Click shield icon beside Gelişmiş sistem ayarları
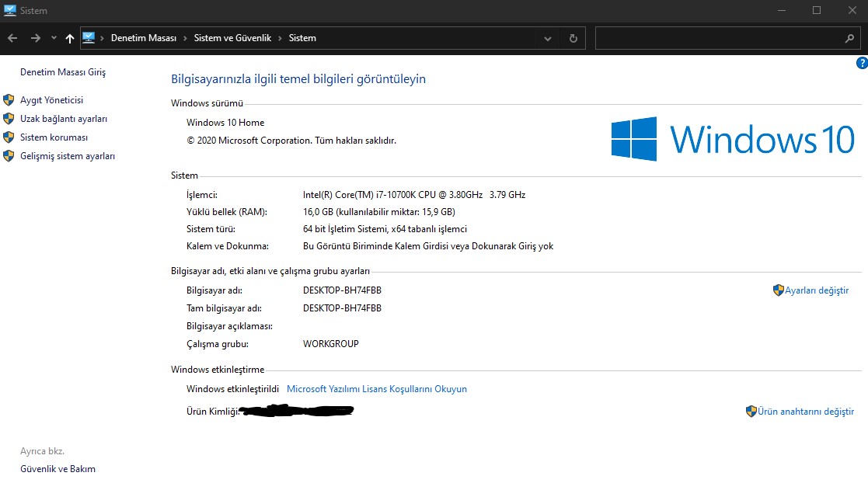 [9, 156]
